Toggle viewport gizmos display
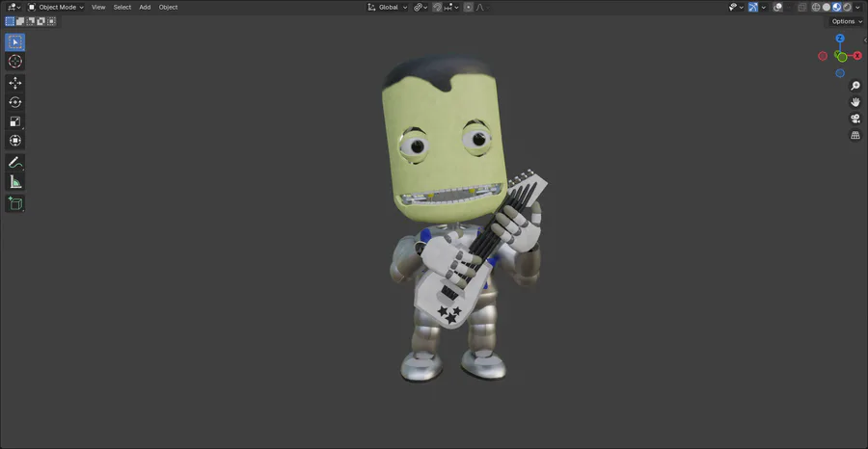The image size is (868, 449). pos(753,7)
